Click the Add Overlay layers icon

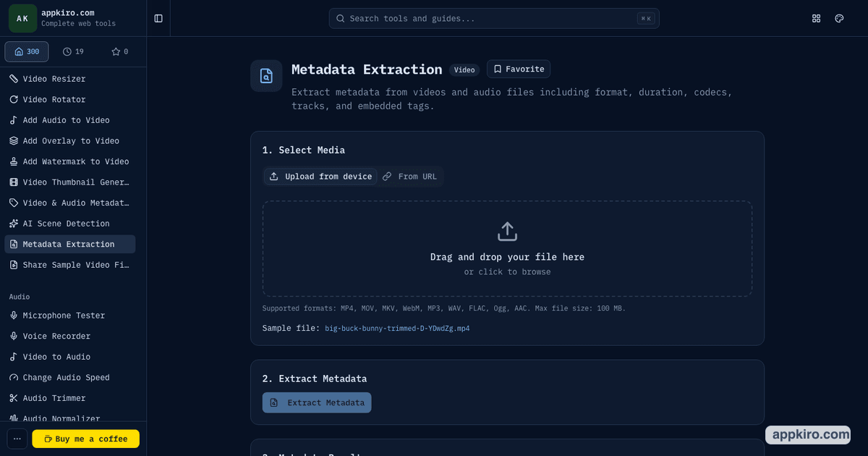pyautogui.click(x=14, y=141)
